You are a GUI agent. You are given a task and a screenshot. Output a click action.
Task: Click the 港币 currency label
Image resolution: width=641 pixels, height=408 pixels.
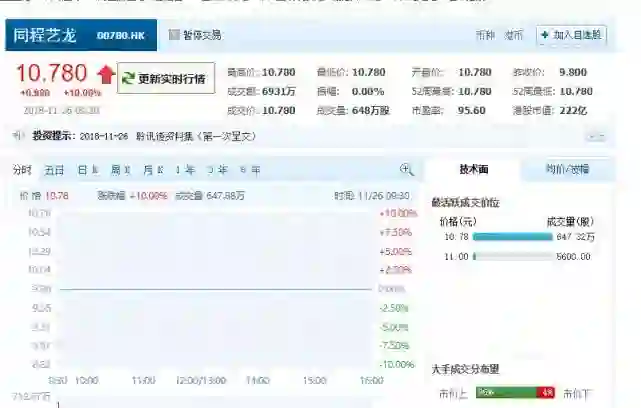[x=513, y=35]
